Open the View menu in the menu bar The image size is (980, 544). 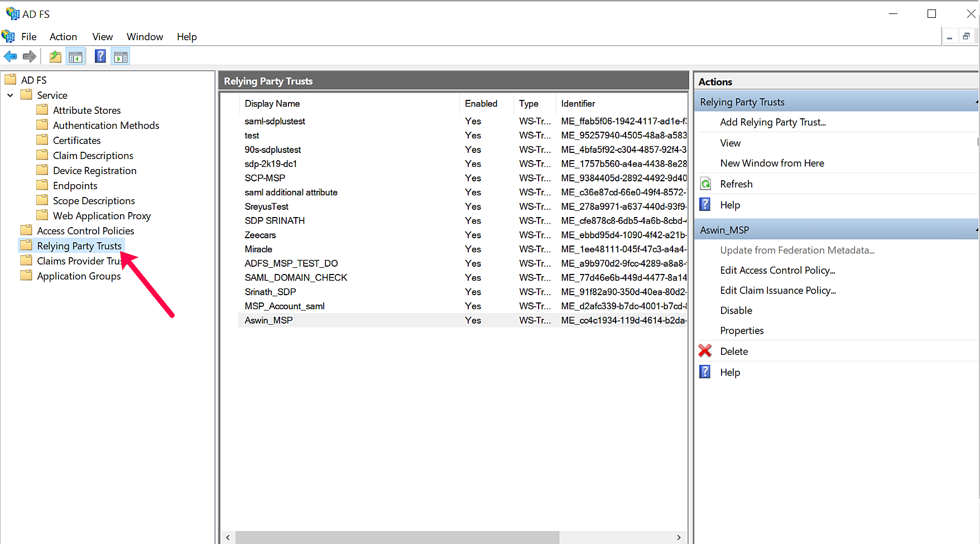click(102, 37)
